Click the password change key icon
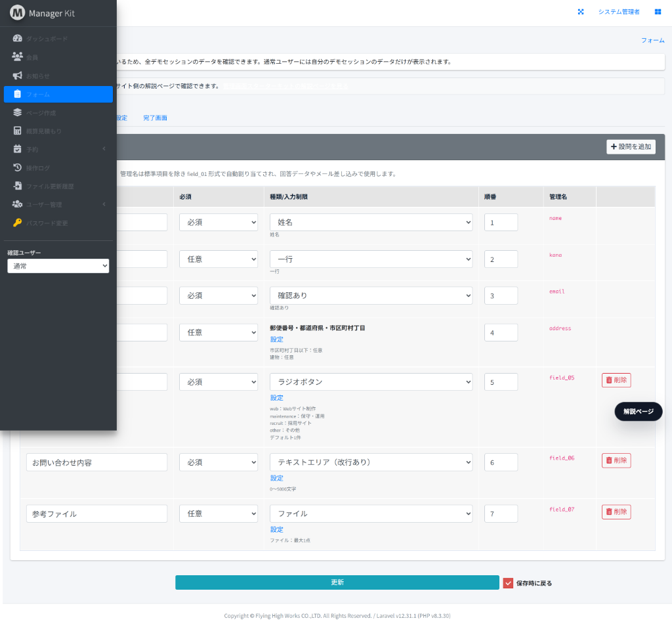The height and width of the screenshot is (635, 672). tap(17, 223)
